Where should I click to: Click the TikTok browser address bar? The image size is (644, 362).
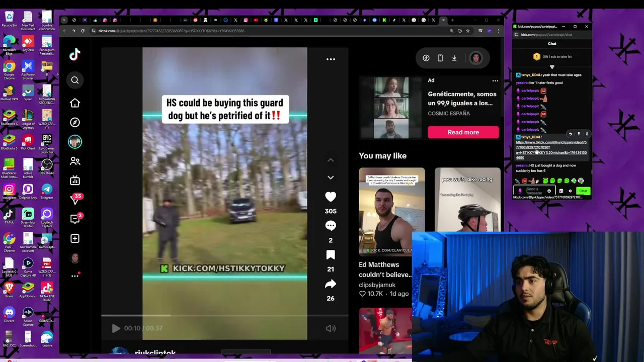pyautogui.click(x=272, y=31)
